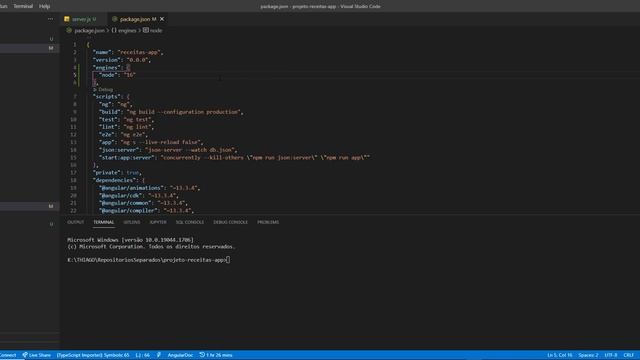Click the "start:app:server" script line
The width and height of the screenshot is (640, 360).
234,157
